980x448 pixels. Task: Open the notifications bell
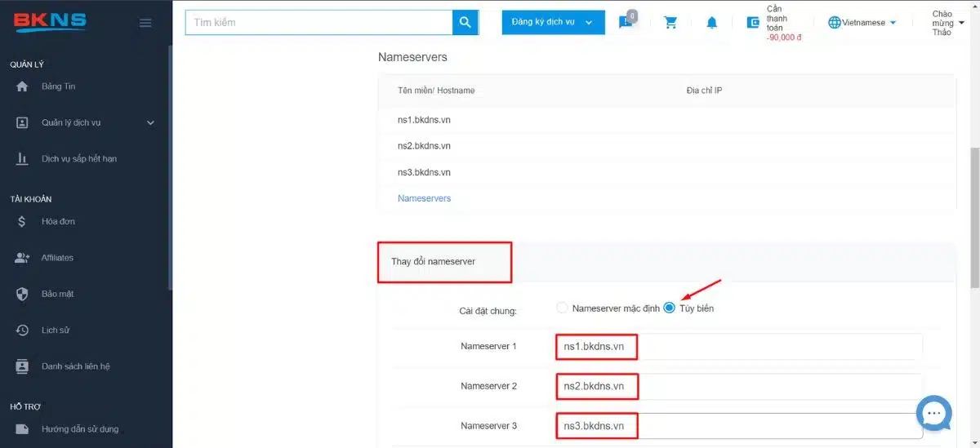point(712,23)
